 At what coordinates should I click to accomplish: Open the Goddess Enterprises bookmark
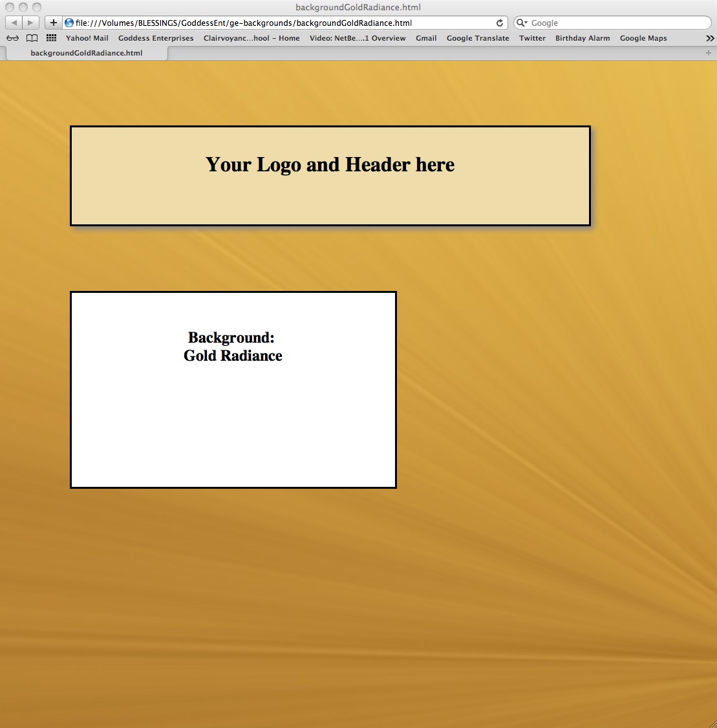click(156, 38)
